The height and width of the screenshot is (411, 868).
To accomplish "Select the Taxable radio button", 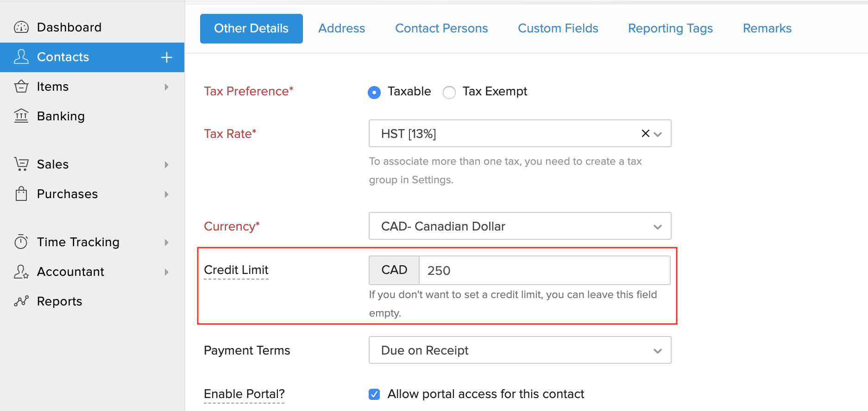I will pos(374,92).
